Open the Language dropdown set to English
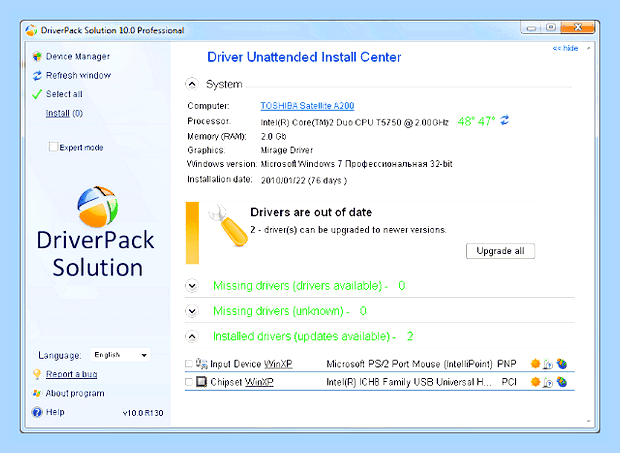The width and height of the screenshot is (620, 453). point(120,355)
